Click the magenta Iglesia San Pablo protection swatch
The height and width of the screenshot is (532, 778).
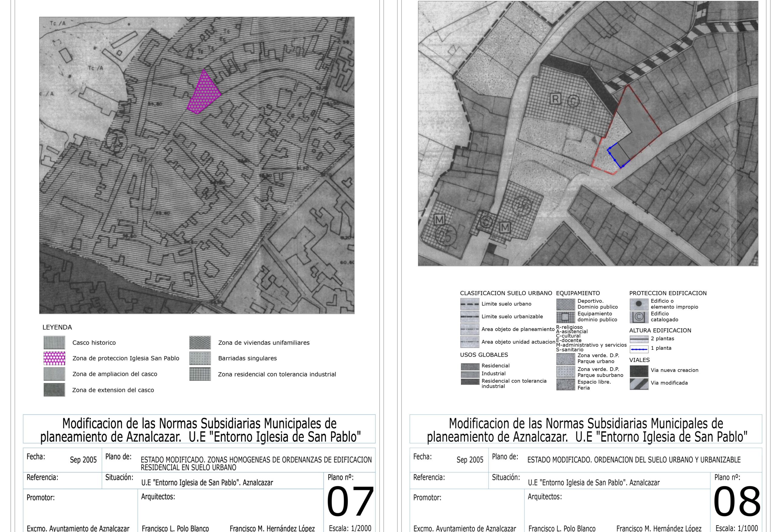coord(54,358)
